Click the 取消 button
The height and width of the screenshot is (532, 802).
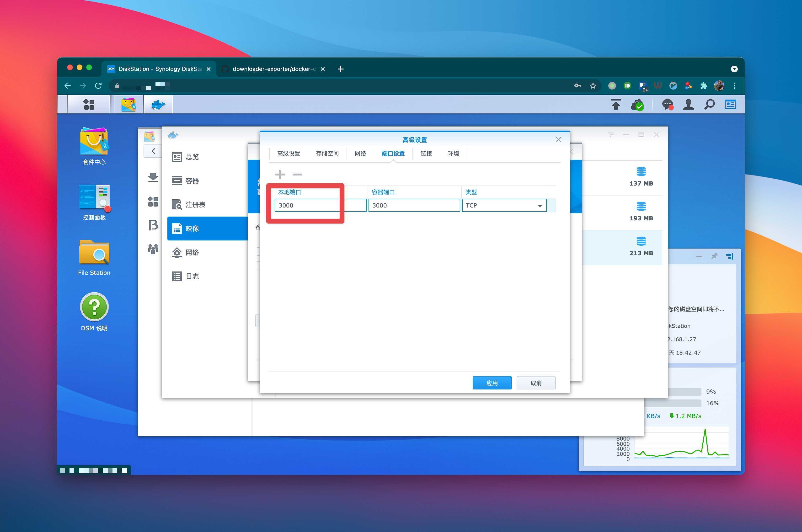536,383
